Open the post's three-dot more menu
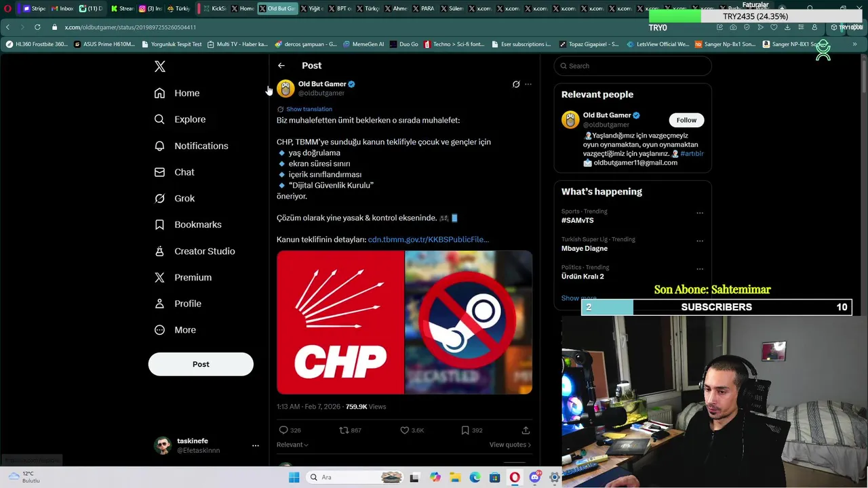The height and width of the screenshot is (488, 868). pyautogui.click(x=528, y=84)
